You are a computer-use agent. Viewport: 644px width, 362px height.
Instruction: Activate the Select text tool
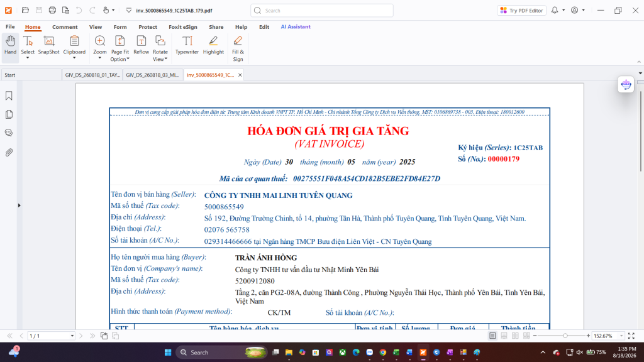(28, 45)
